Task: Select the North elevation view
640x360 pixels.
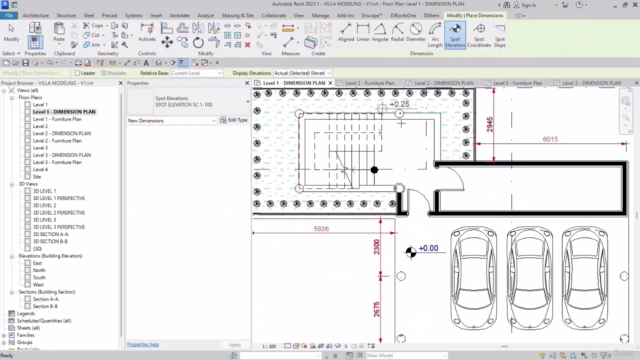Action: click(x=39, y=270)
